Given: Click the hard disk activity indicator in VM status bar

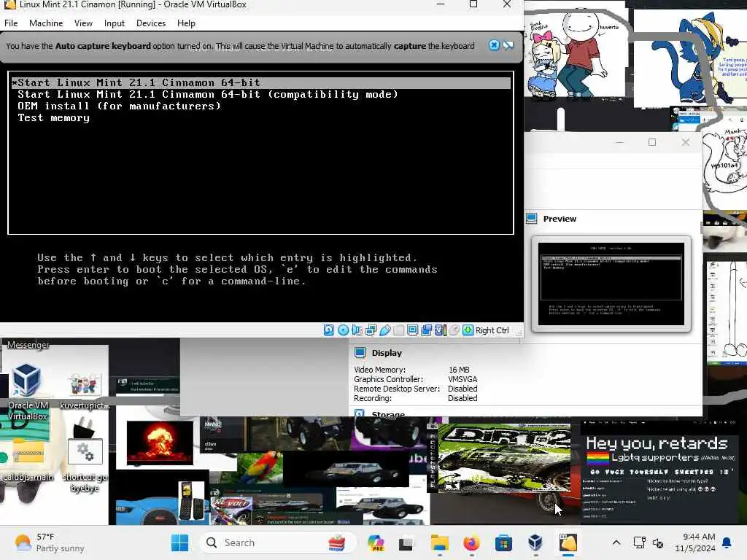Looking at the screenshot, I should pyautogui.click(x=329, y=330).
